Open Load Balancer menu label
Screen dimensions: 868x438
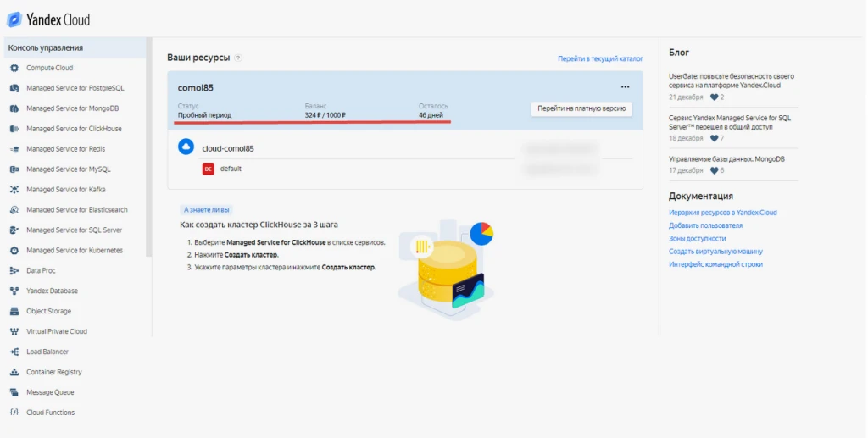pos(47,352)
